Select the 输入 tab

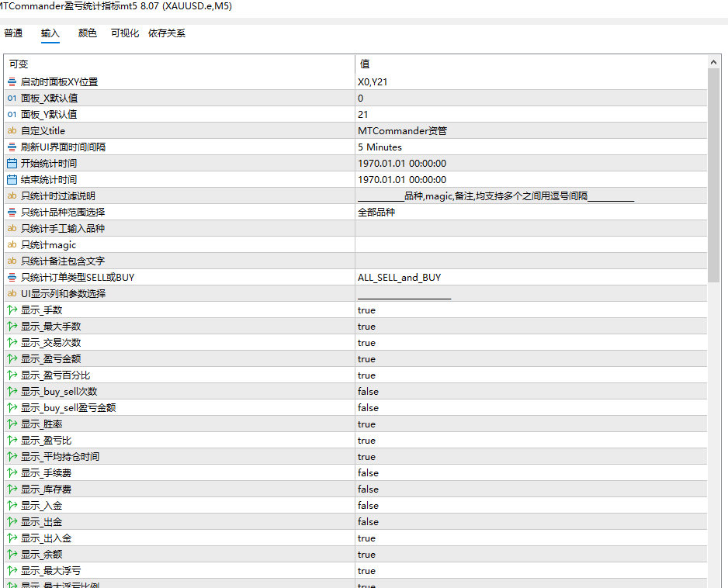coord(50,33)
